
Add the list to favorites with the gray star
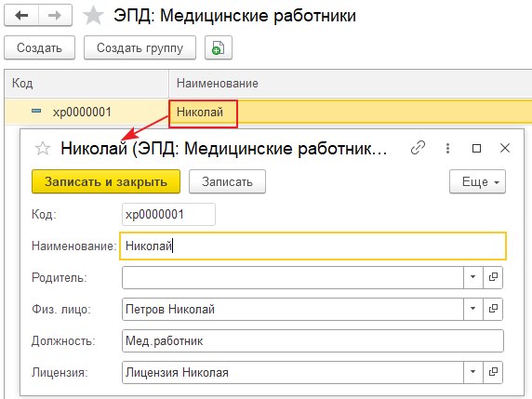pos(93,16)
